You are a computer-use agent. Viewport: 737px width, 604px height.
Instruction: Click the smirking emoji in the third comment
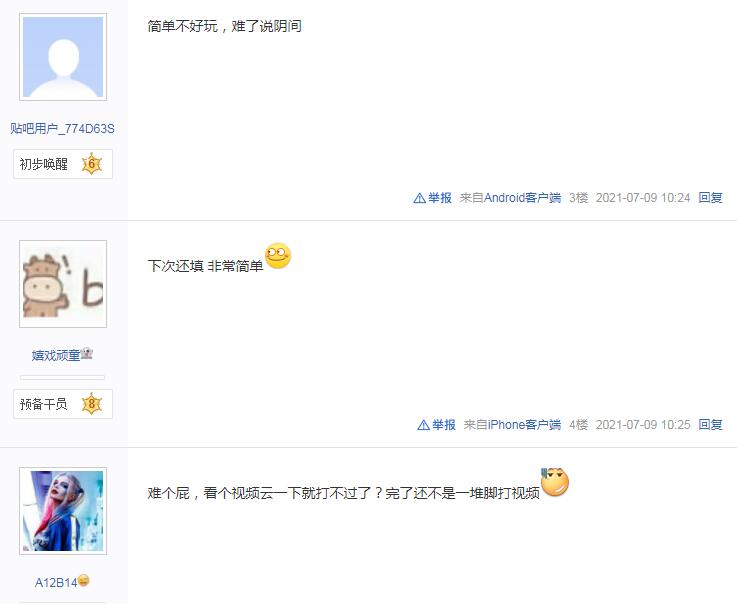pyautogui.click(x=555, y=482)
